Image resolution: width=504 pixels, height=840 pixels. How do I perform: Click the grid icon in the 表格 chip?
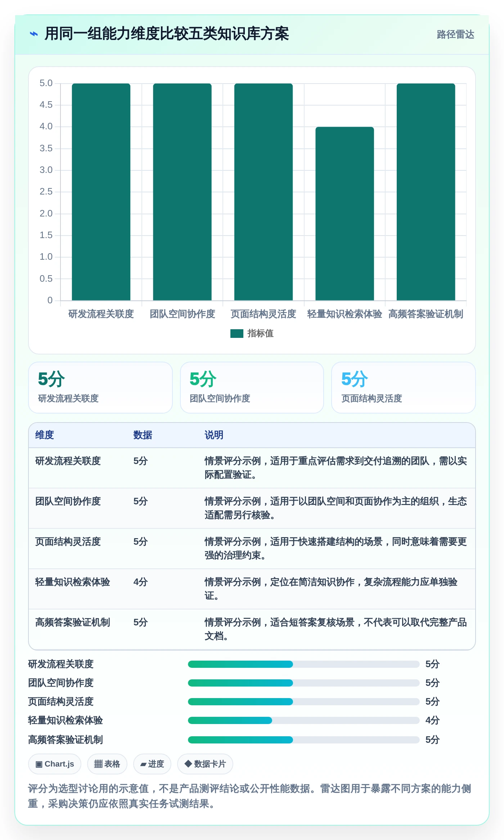click(x=98, y=764)
